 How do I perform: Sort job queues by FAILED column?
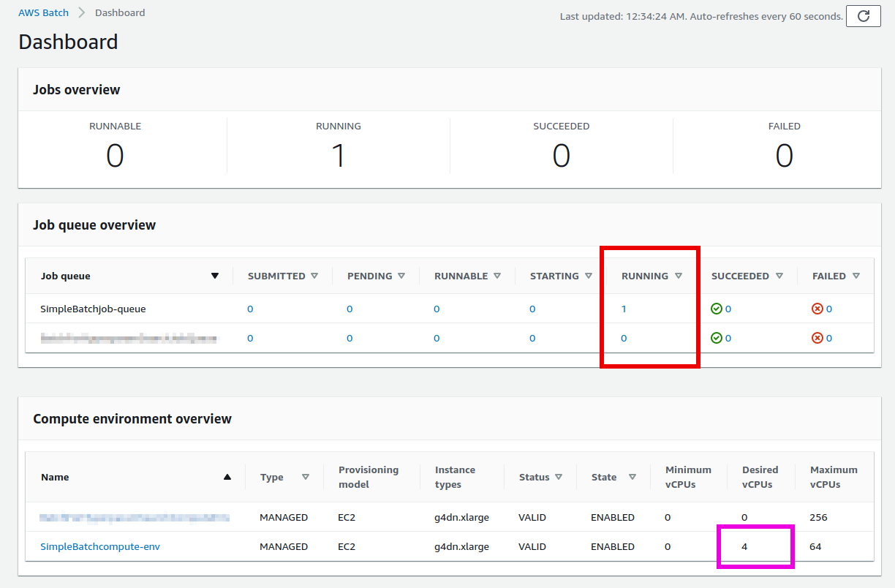[856, 276]
